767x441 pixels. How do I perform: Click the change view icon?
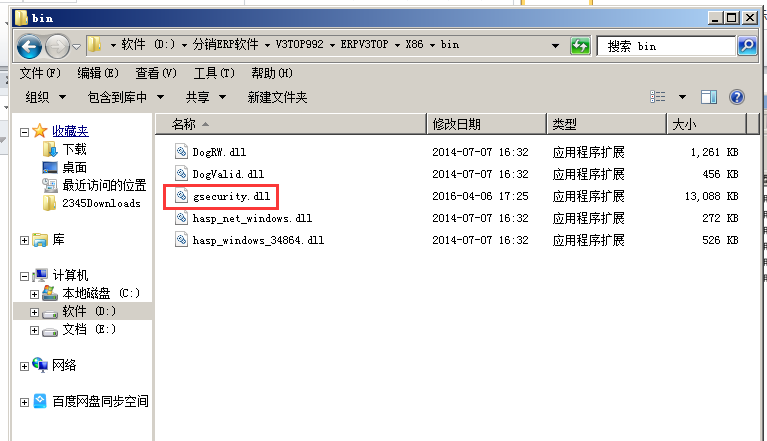tap(658, 97)
